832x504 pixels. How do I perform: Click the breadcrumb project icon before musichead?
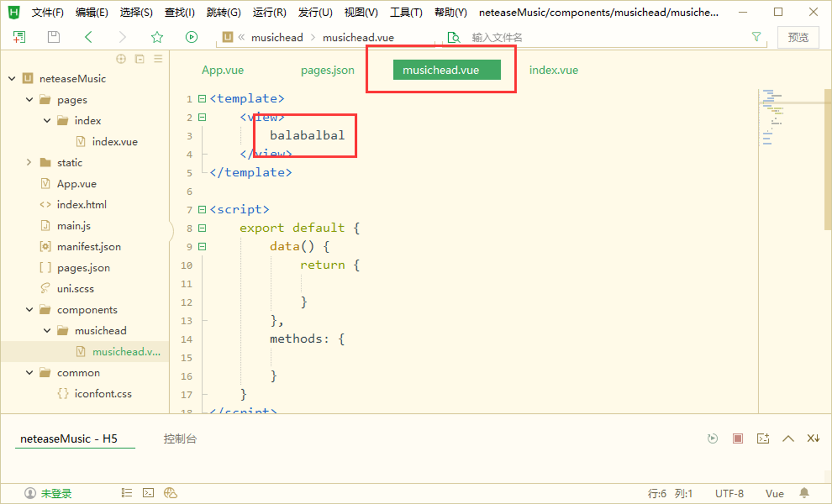point(227,37)
